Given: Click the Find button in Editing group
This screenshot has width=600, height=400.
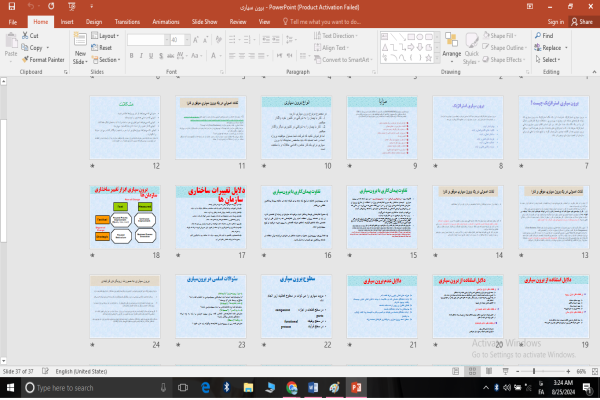Looking at the screenshot, I should 547,35.
